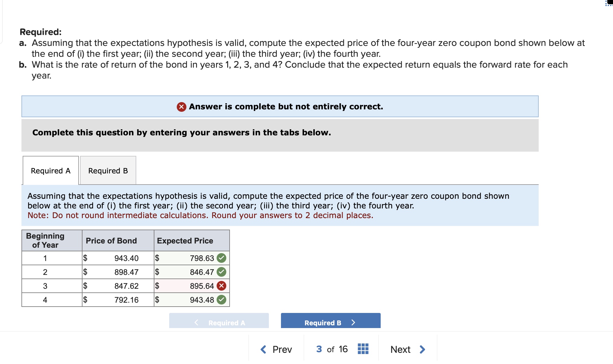Click the left chevron inside the Prev button
This screenshot has height=364, width=613.
tap(264, 349)
